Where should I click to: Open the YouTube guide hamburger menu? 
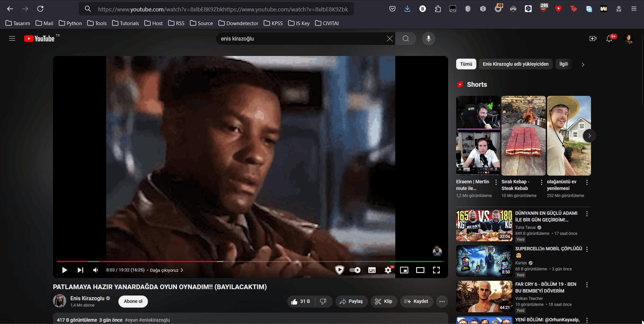[x=12, y=39]
